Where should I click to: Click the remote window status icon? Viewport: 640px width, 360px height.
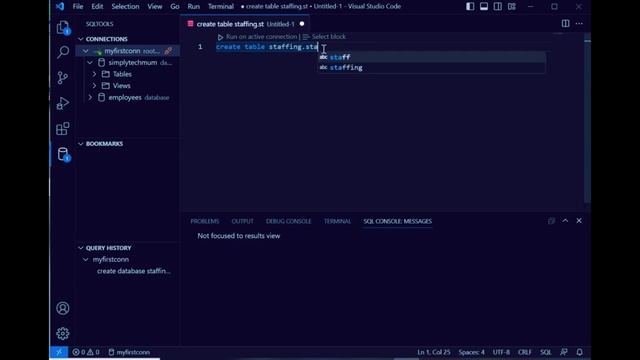point(59,352)
